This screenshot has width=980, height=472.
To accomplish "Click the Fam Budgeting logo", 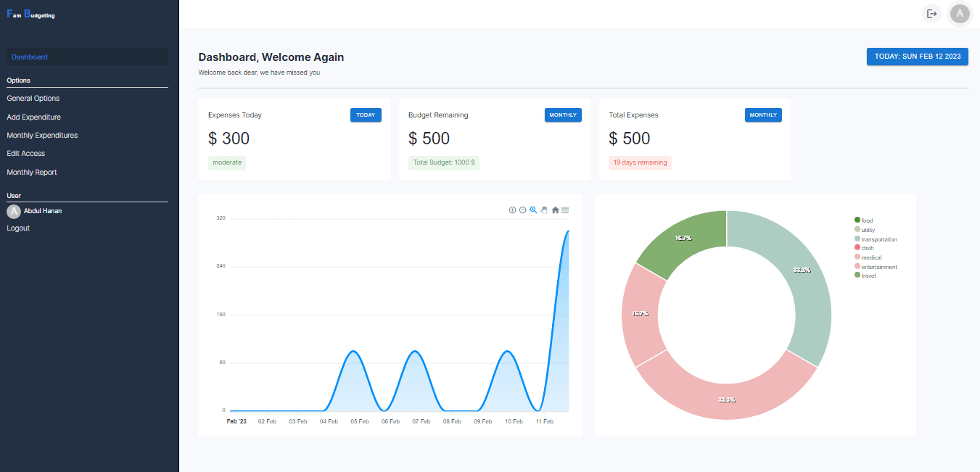I will click(30, 15).
